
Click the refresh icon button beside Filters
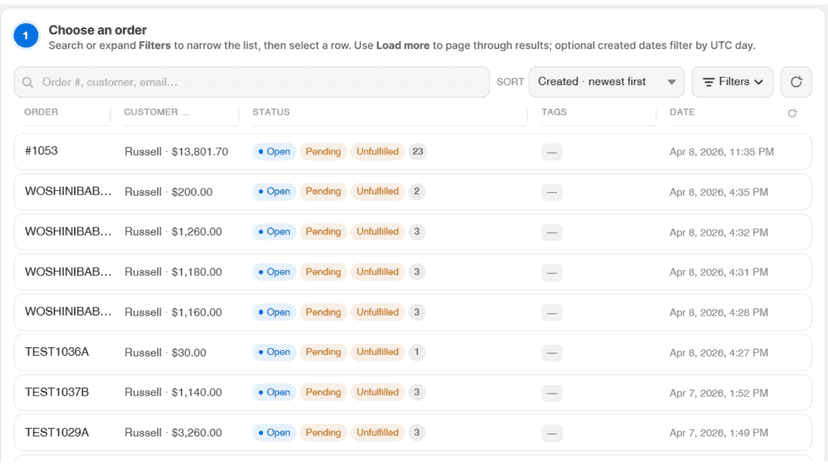pyautogui.click(x=796, y=82)
